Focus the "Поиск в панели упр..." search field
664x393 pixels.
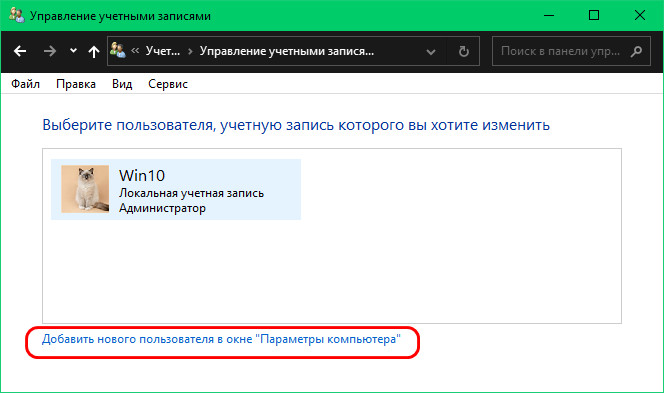571,51
